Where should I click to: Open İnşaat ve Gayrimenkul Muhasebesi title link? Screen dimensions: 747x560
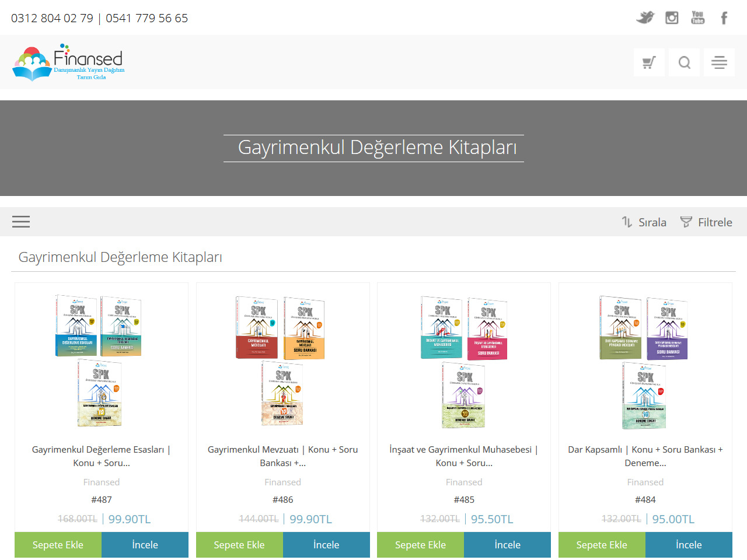pyautogui.click(x=464, y=456)
